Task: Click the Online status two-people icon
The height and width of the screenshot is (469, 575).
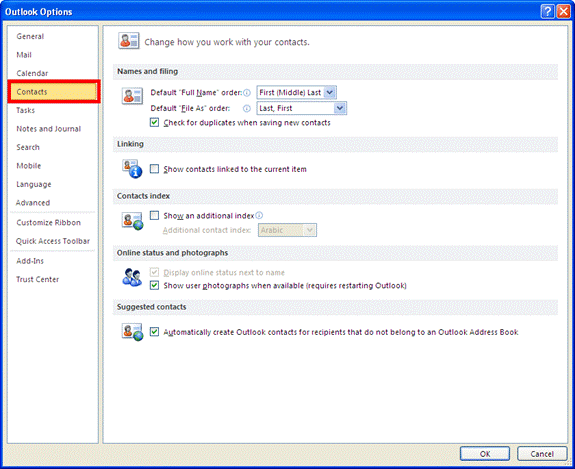Action: pyautogui.click(x=132, y=277)
